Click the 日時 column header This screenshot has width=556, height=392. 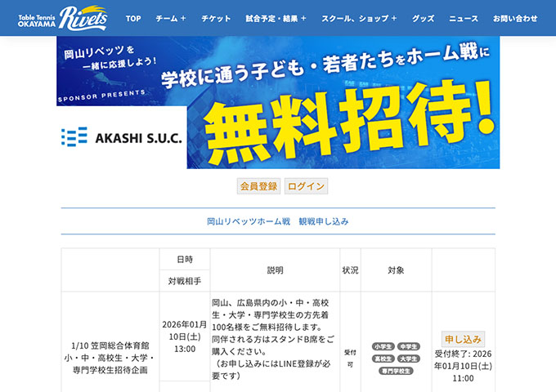coord(185,259)
